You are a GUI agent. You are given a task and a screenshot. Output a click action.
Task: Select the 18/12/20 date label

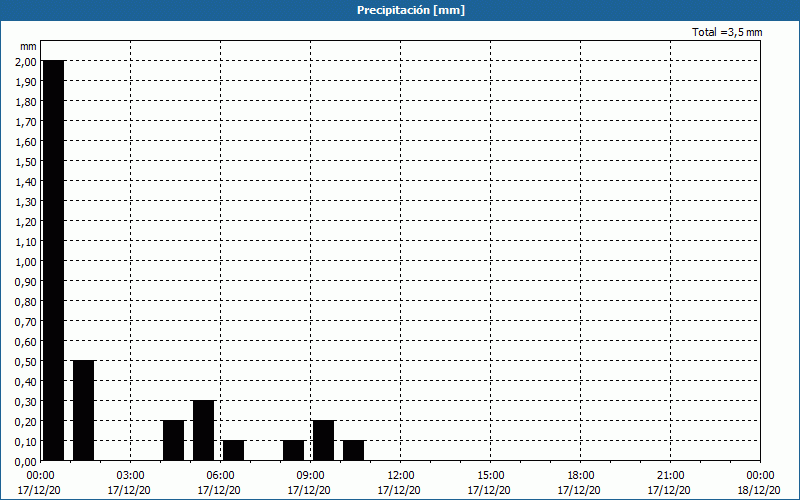759,490
